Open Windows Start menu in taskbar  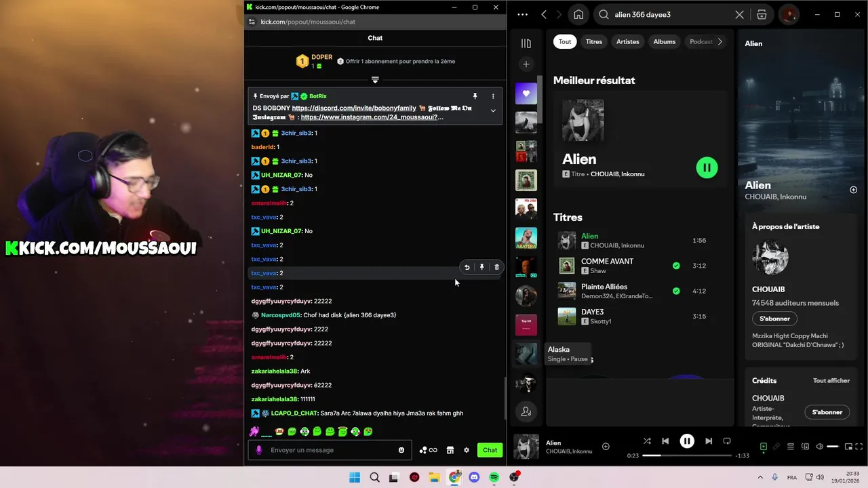pos(355,477)
